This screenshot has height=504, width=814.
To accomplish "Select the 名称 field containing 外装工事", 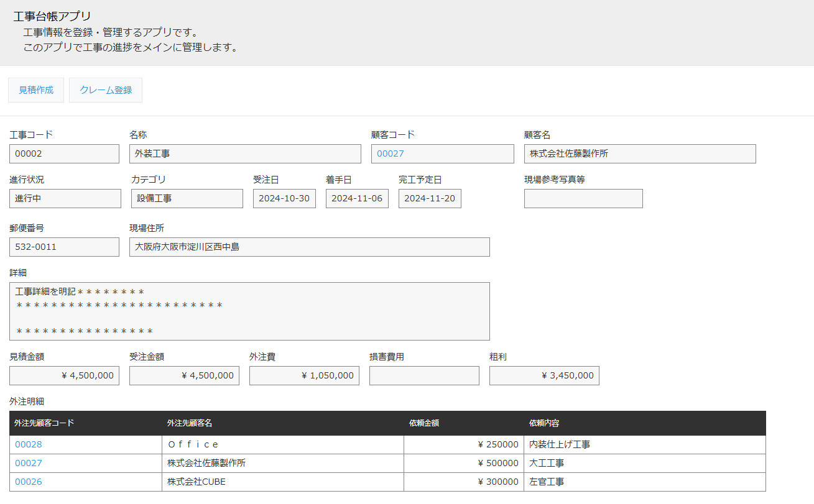I will (x=245, y=153).
